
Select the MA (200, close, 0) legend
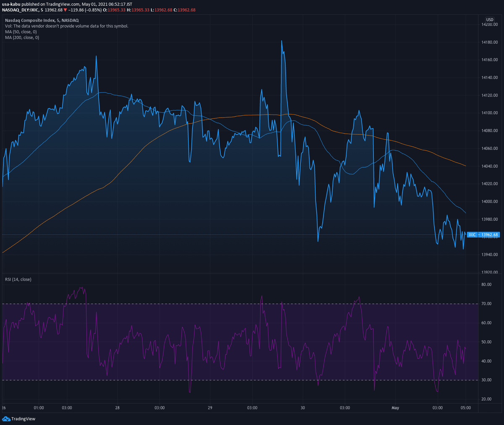point(22,38)
